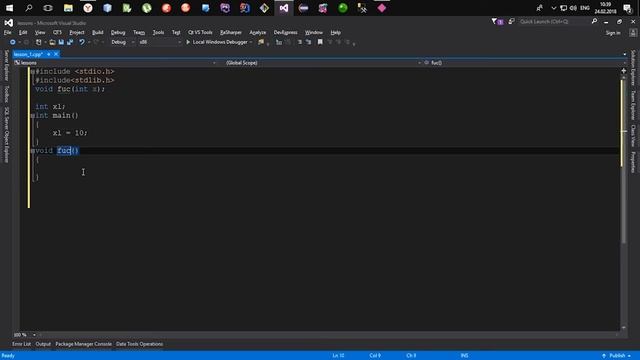The image size is (640, 360).
Task: Click Publish in the status bar
Action: click(x=616, y=356)
